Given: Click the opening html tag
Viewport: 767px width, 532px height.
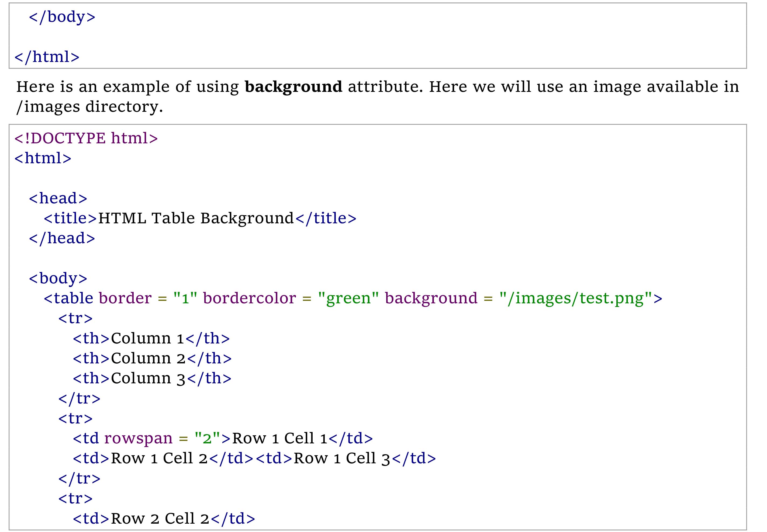Looking at the screenshot, I should click(x=43, y=158).
